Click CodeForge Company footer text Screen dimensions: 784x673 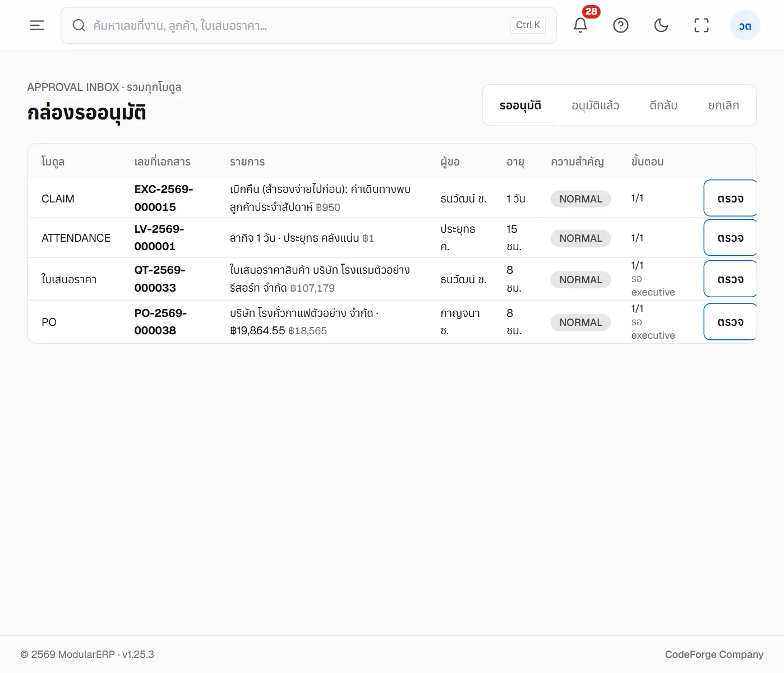(x=714, y=654)
